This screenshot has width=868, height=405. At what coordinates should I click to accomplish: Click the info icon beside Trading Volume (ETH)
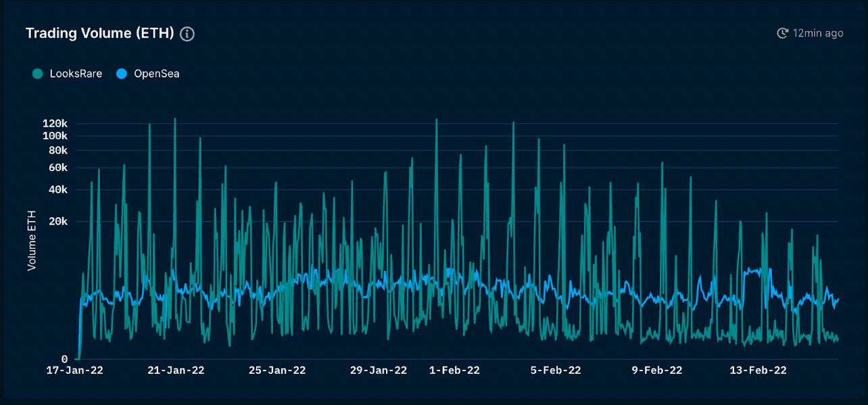point(187,33)
